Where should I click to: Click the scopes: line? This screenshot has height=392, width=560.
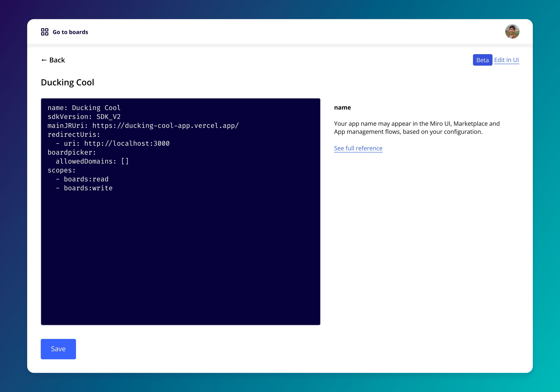coord(62,170)
